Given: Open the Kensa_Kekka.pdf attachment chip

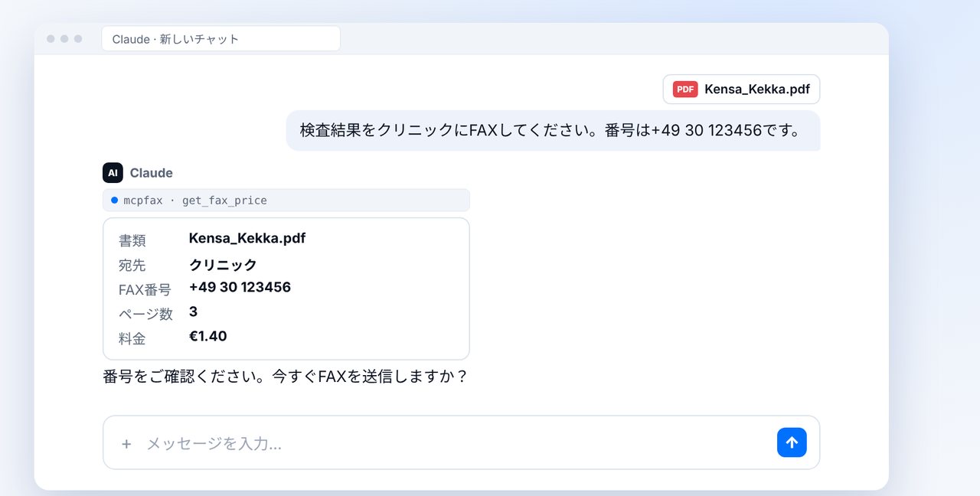Looking at the screenshot, I should click(741, 90).
